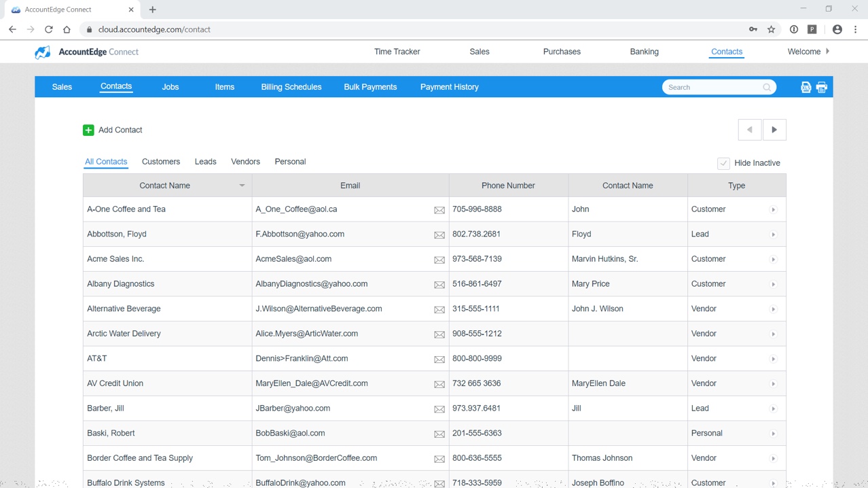The width and height of the screenshot is (868, 488).
Task: Expand row arrow for Acme Sales Inc.
Action: click(773, 260)
